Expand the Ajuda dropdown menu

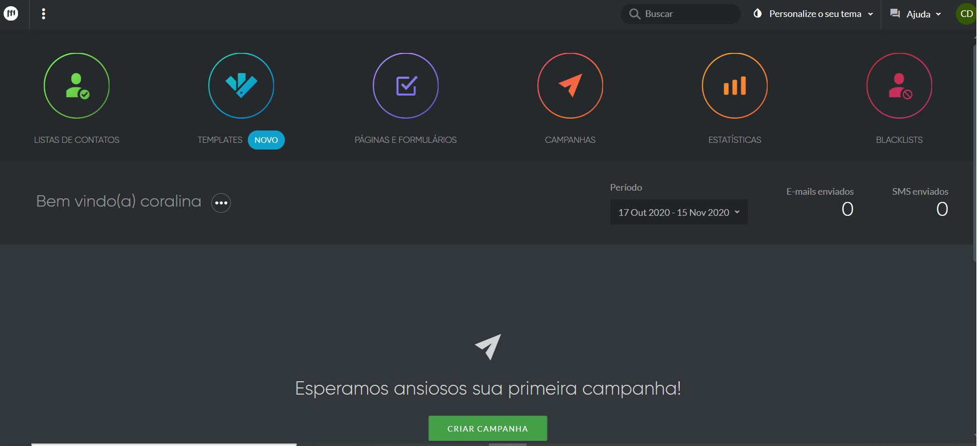point(916,14)
